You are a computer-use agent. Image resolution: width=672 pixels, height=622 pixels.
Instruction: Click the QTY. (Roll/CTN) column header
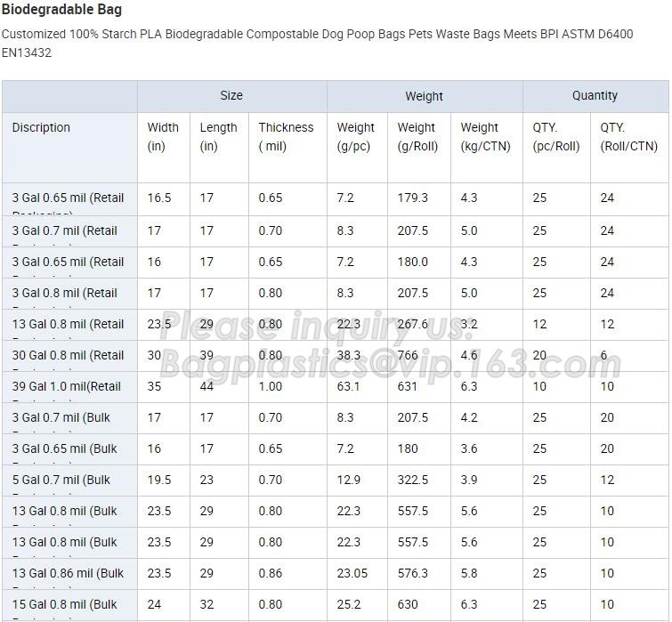point(628,137)
